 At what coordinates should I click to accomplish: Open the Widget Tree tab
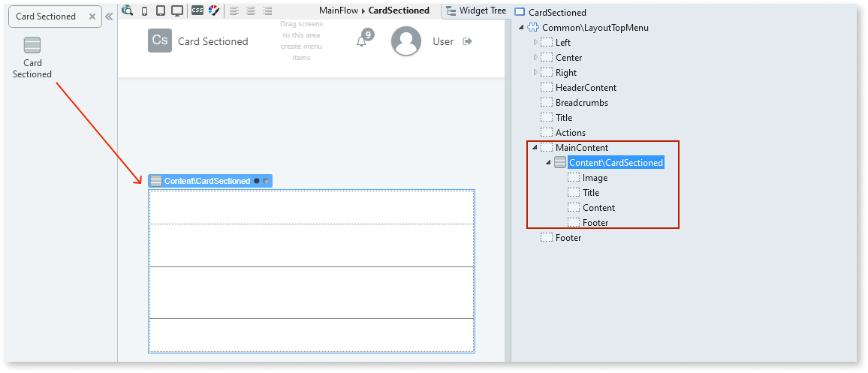click(475, 11)
